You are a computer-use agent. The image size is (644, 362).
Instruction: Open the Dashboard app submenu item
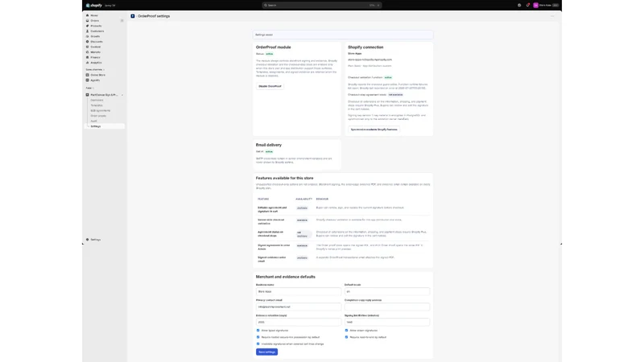(x=97, y=100)
